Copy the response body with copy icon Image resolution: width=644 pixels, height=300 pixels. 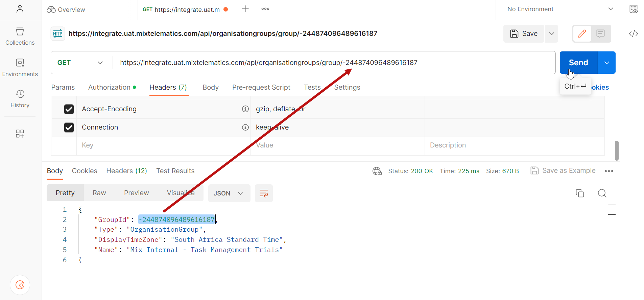[x=580, y=193]
